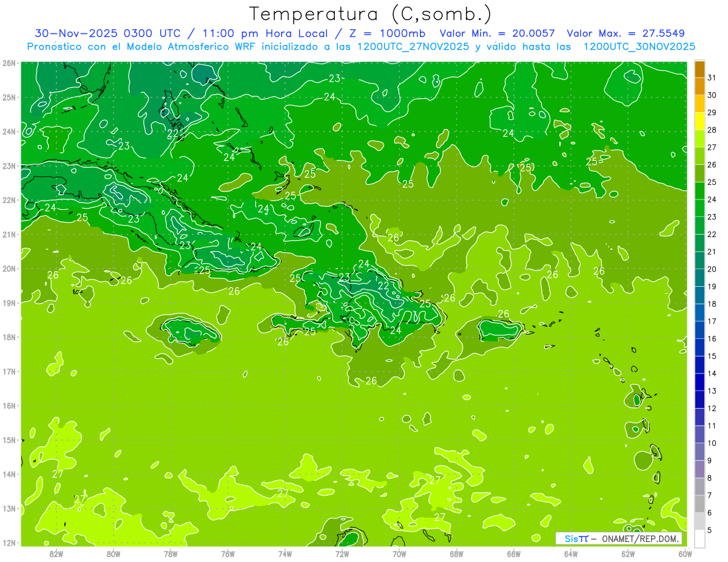
Task: Click the initialization time "1200UTC_27NOV2025"
Action: [413, 46]
